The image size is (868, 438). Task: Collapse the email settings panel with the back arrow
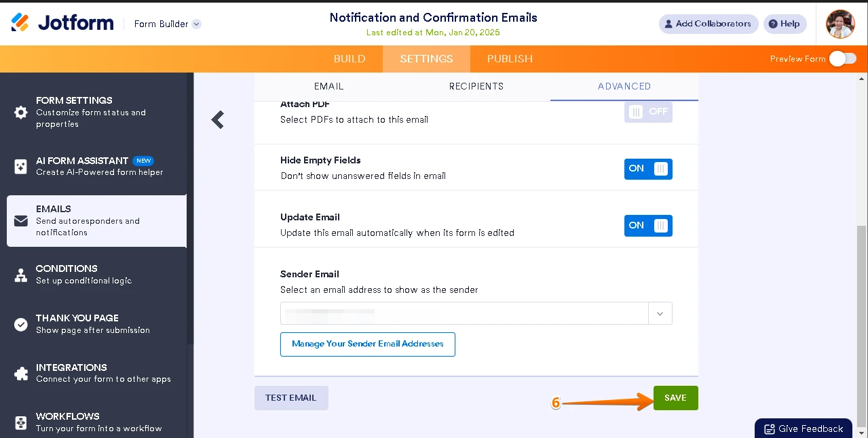(217, 119)
